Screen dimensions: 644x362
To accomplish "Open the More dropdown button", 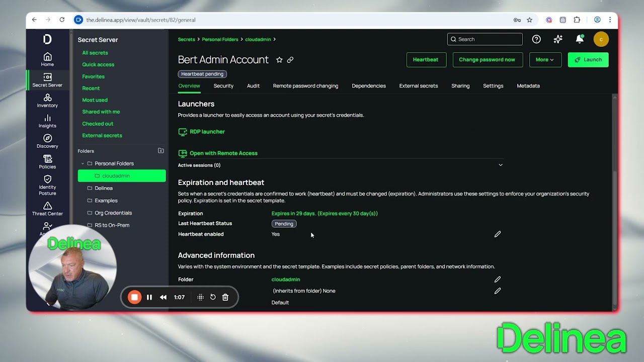I will [545, 59].
